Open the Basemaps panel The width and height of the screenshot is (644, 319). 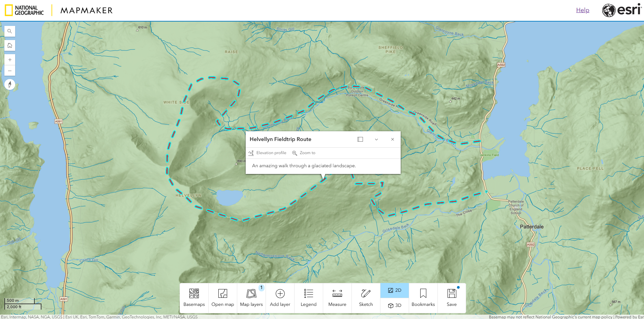[x=194, y=297]
